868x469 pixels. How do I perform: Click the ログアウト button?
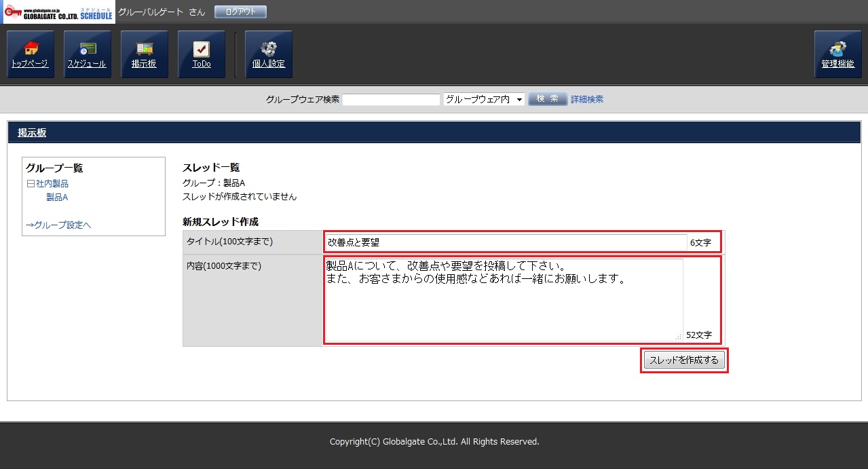coord(240,12)
